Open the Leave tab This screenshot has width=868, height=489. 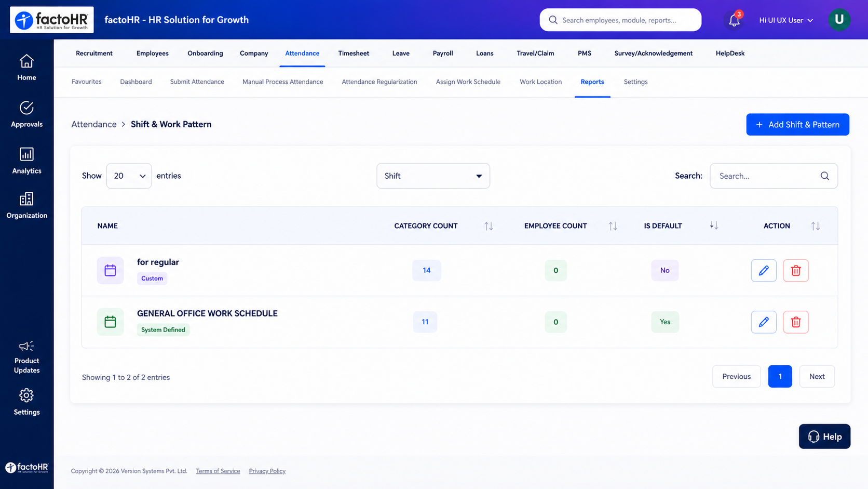pos(401,53)
